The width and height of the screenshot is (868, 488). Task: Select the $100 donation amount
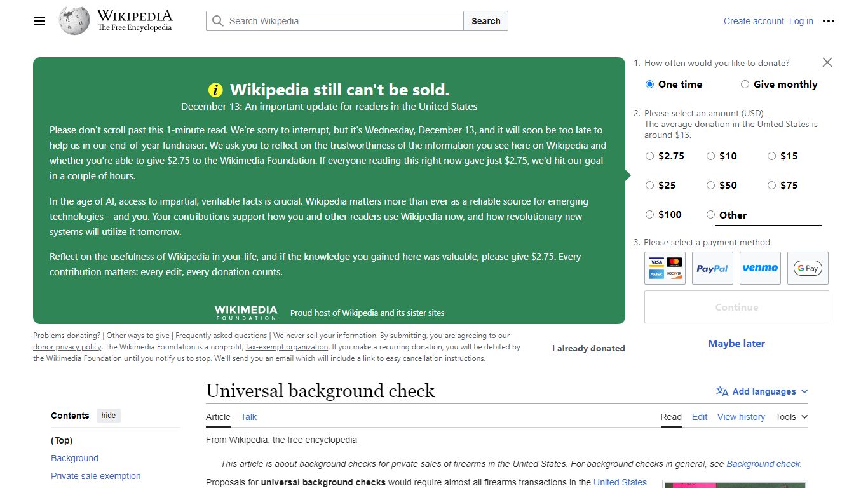[x=649, y=215]
